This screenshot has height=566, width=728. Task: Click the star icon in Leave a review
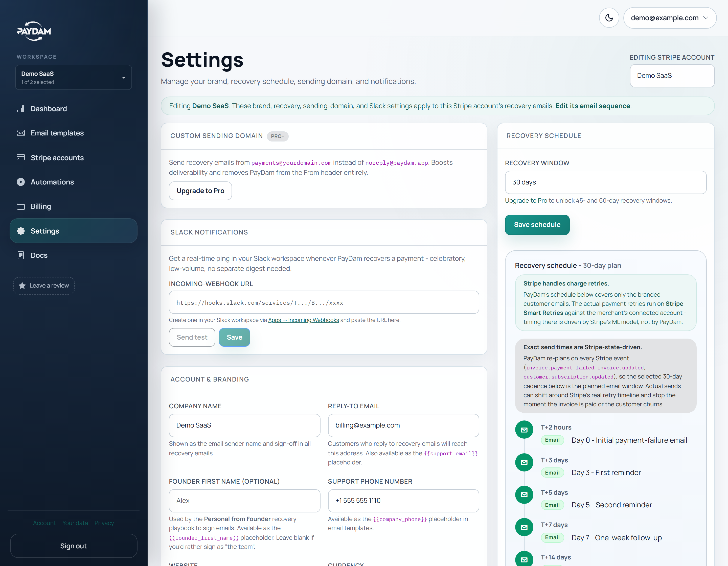[22, 286]
